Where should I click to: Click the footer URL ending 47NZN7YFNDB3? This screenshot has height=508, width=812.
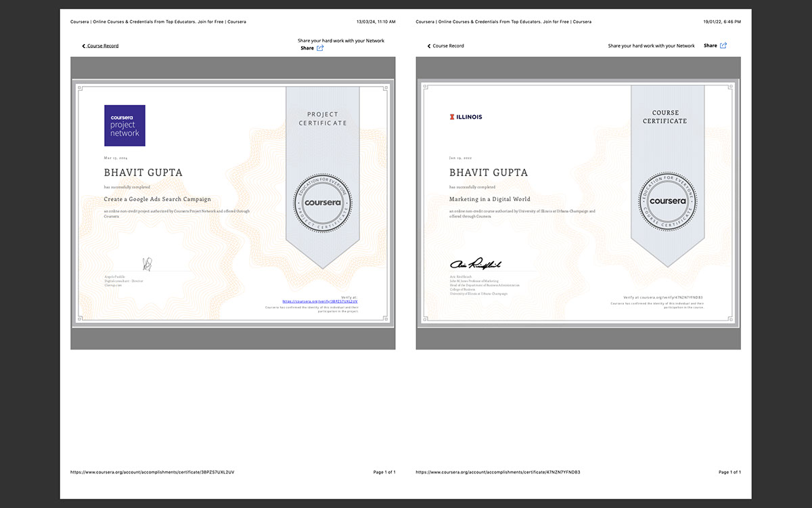coord(498,471)
